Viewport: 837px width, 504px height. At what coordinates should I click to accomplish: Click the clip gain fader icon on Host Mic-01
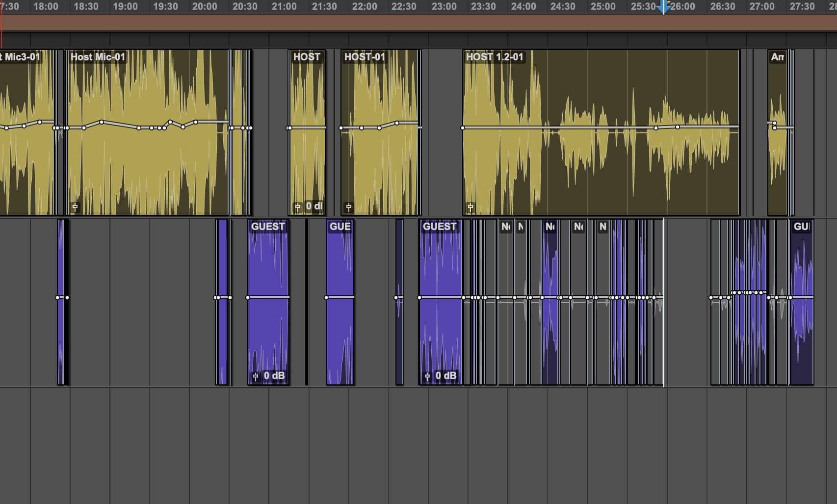coord(75,207)
